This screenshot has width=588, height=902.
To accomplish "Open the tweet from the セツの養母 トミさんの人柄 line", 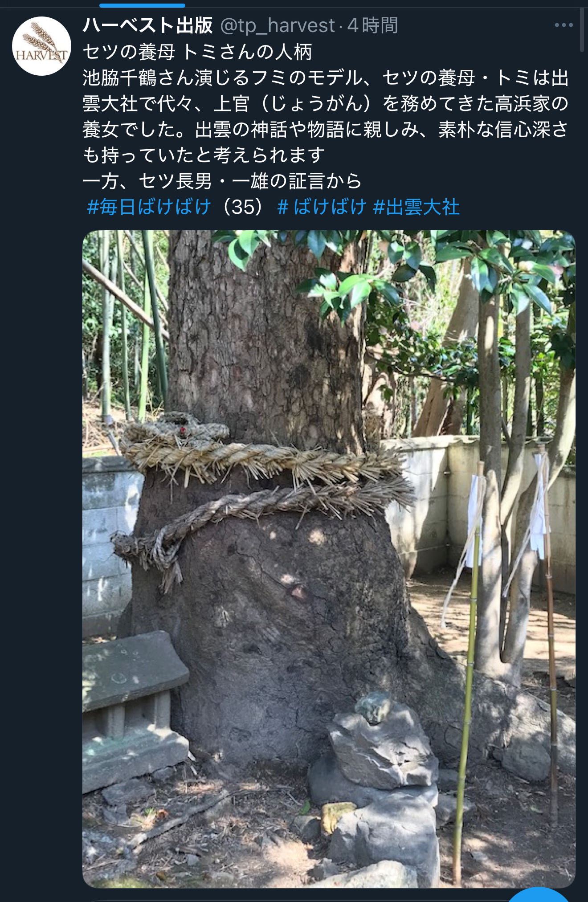I will tap(197, 52).
